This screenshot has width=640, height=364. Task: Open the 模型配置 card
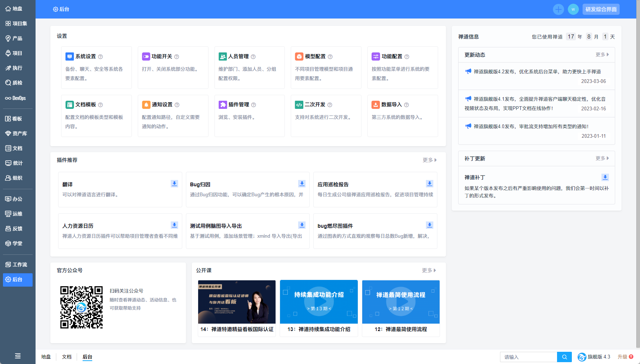point(326,67)
